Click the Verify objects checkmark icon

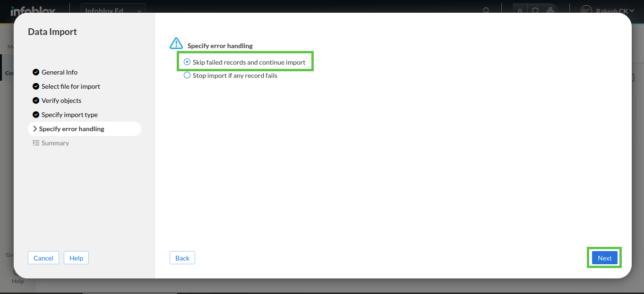point(35,101)
